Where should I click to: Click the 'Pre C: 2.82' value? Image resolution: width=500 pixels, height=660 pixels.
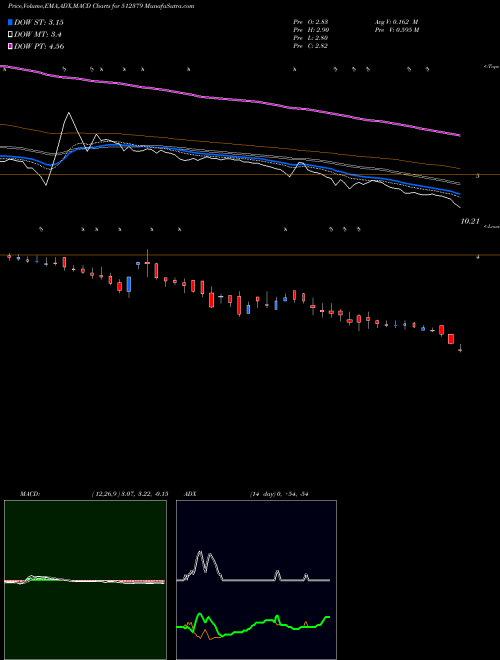click(311, 46)
